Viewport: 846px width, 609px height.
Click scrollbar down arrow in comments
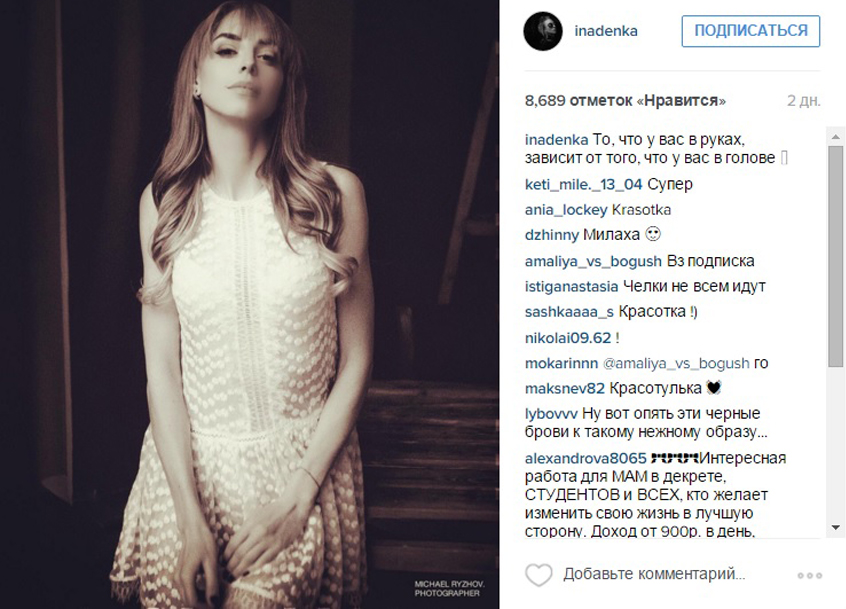(836, 528)
